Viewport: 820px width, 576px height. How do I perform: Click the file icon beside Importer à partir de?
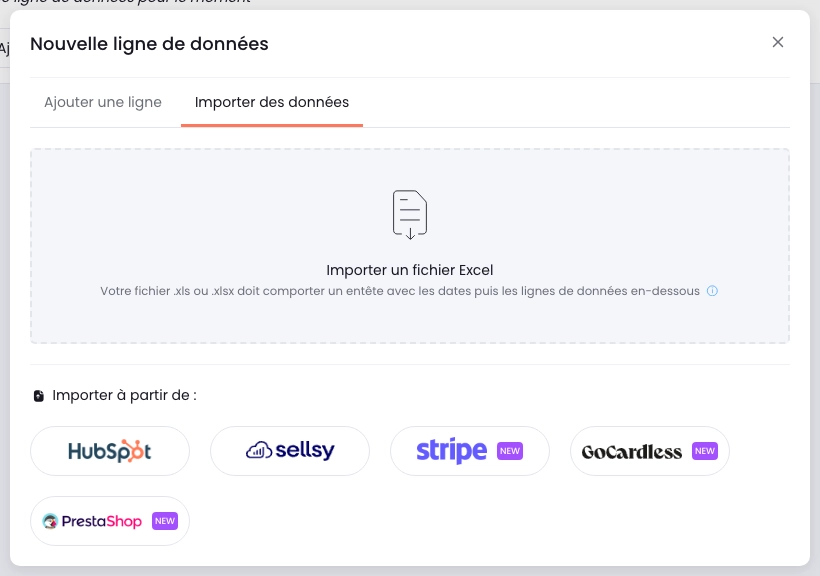click(39, 396)
